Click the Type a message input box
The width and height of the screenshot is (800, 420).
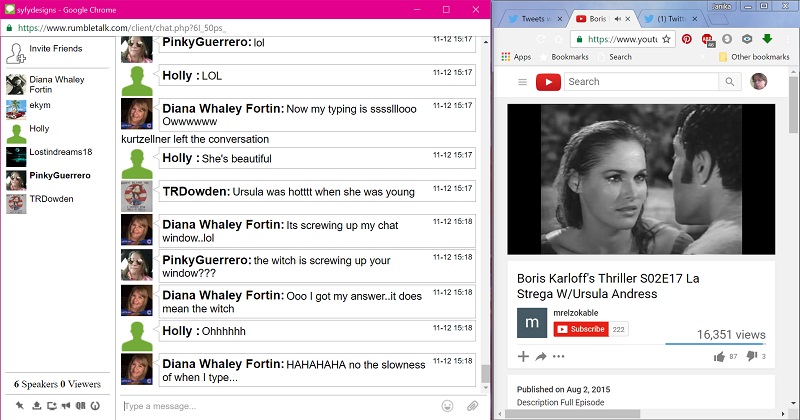[x=280, y=406]
